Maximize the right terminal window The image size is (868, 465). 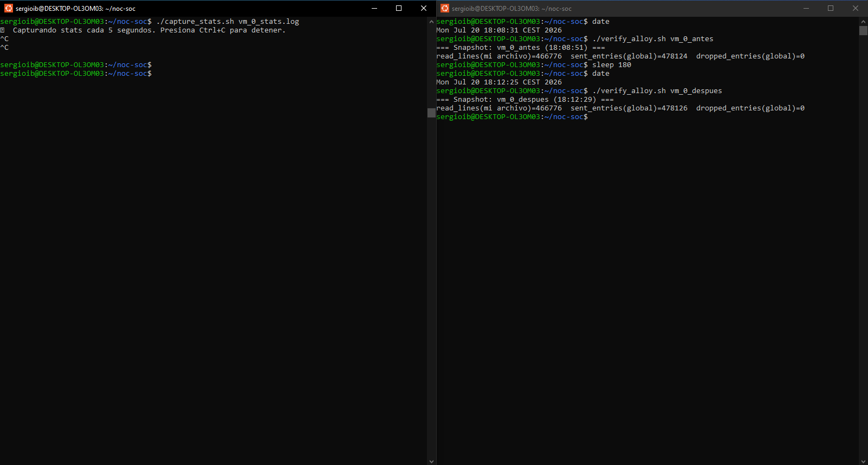[x=831, y=8]
